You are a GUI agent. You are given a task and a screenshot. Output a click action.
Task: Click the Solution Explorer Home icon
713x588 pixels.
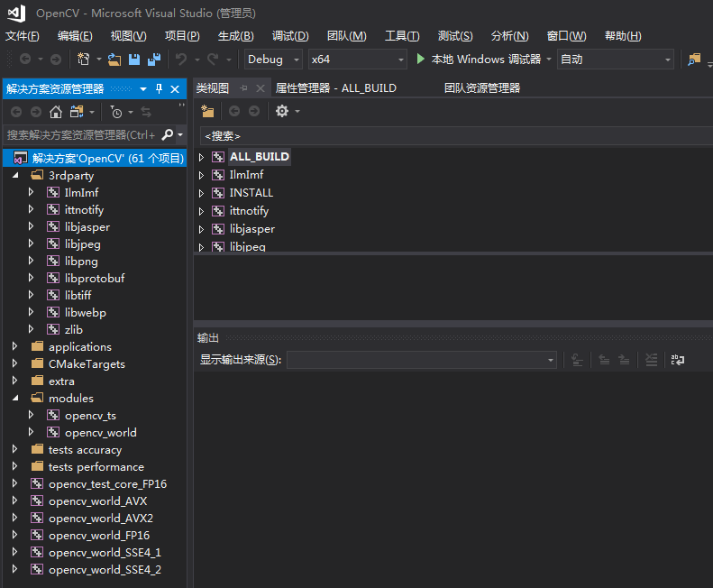click(x=56, y=112)
